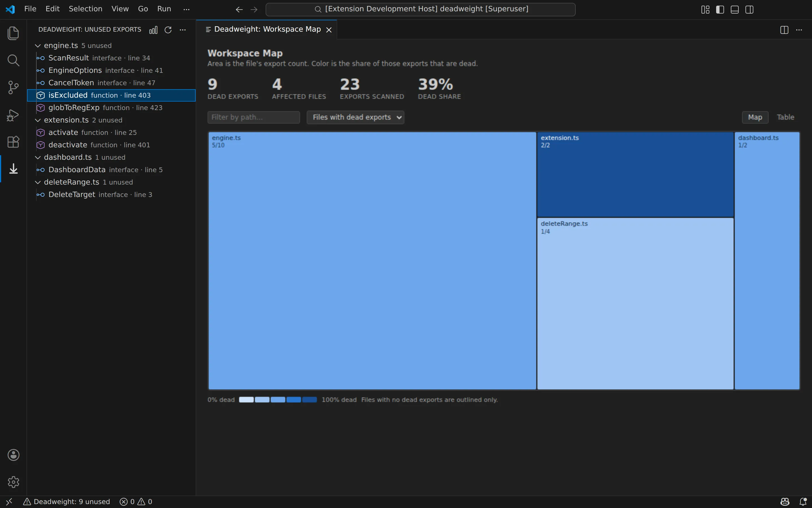Open the Go menu
This screenshot has width=812, height=508.
pos(143,9)
